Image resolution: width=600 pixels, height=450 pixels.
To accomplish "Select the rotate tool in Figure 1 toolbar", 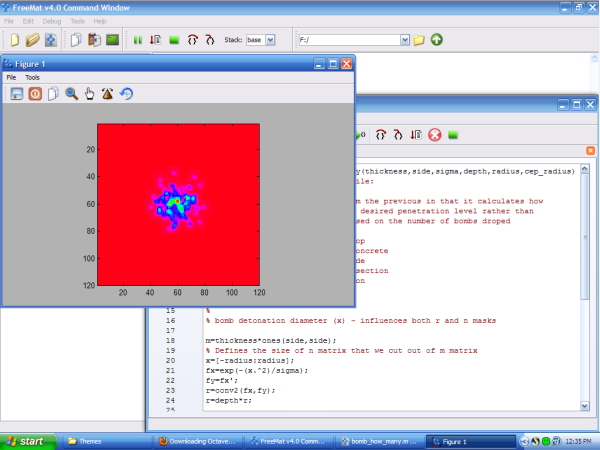I will [107, 94].
